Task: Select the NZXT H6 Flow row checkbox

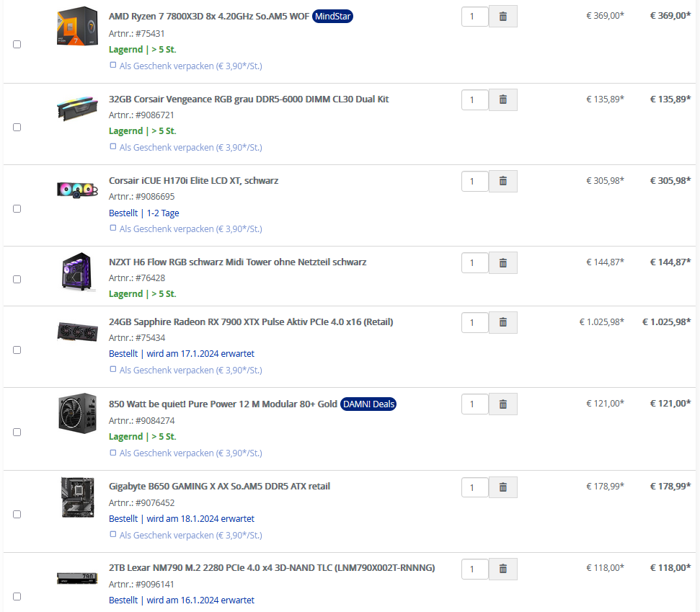Action: pos(17,280)
